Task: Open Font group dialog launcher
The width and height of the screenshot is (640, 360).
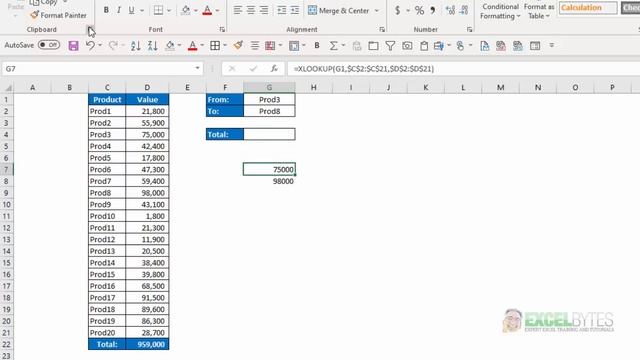Action: (x=222, y=29)
